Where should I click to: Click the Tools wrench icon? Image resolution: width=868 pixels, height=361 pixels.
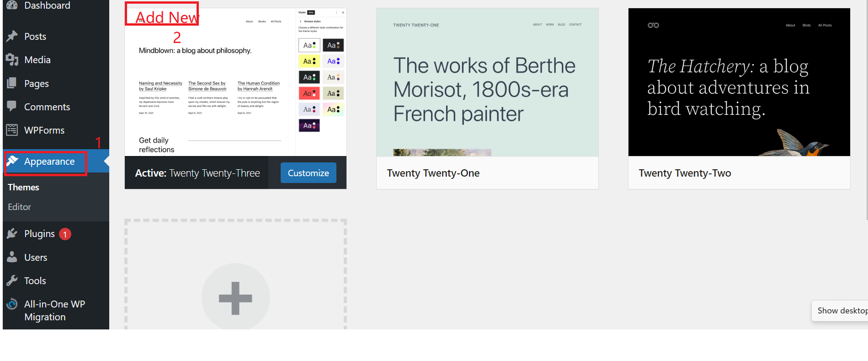coord(12,280)
